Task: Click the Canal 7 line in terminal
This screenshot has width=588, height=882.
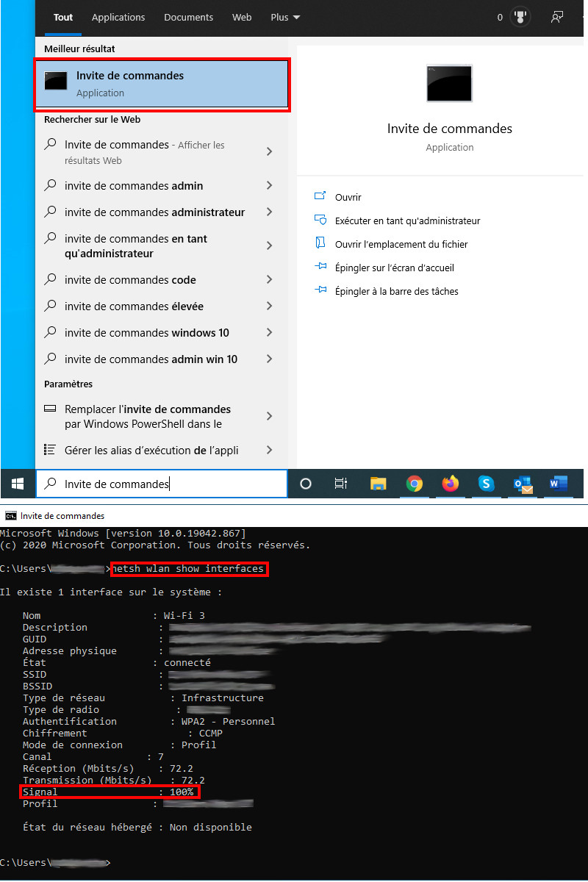Action: (93, 756)
